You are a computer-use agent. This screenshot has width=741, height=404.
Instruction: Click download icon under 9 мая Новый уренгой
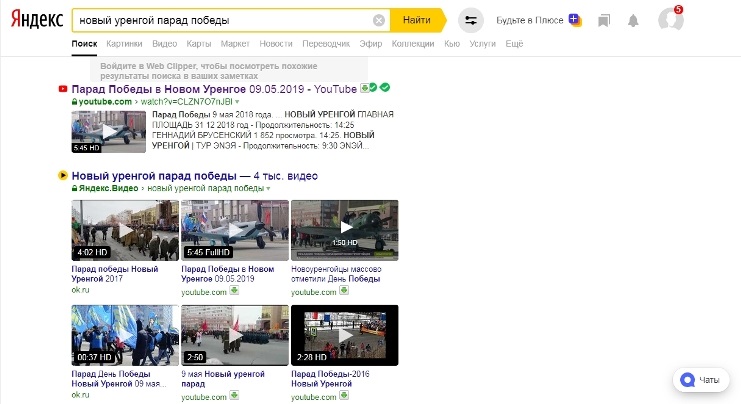[x=234, y=395]
